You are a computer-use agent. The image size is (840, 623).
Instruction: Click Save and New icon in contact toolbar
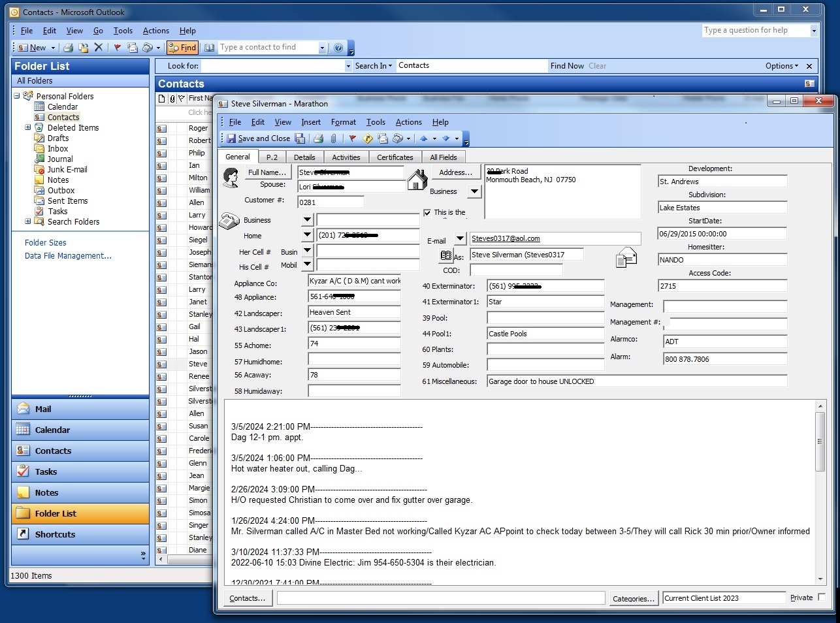click(x=300, y=138)
